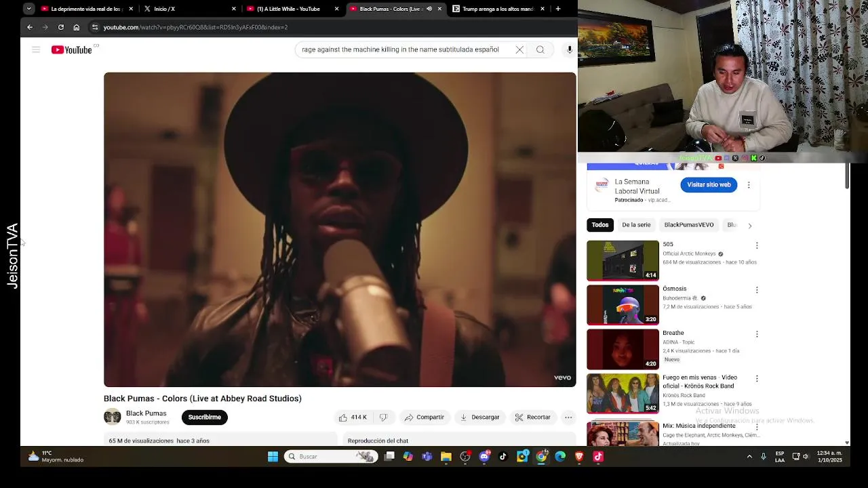868x488 pixels.
Task: Open the tab search dropdown arrow
Action: (28, 9)
